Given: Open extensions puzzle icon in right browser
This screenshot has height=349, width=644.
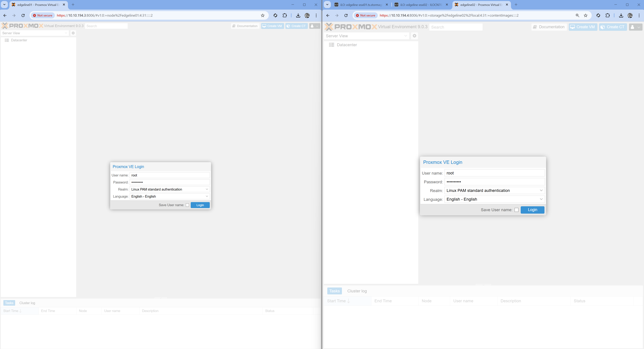Looking at the screenshot, I should 608,15.
